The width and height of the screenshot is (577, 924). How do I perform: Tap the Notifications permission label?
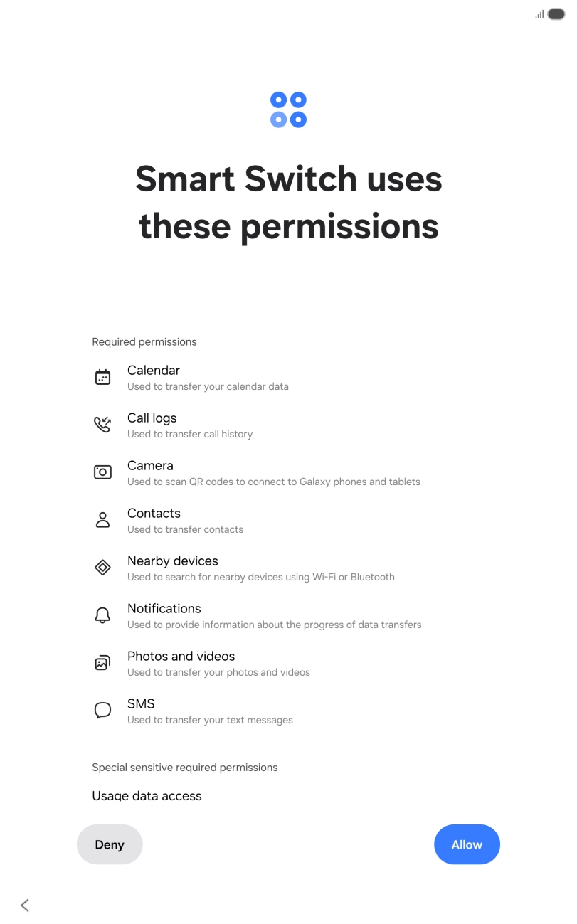pos(164,608)
